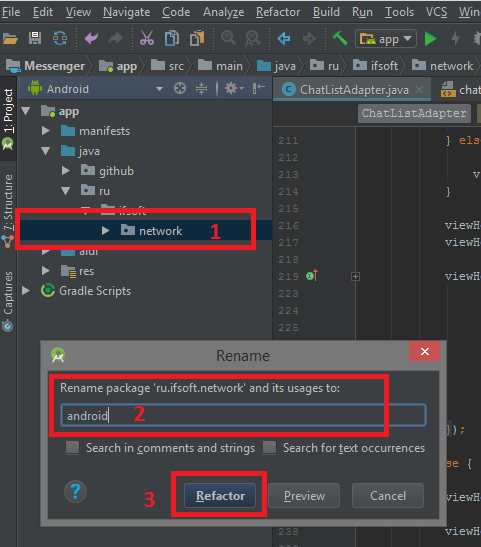Screen dimensions: 481x547
Task: Click the Synchronize toolbar icon
Action: (x=60, y=38)
